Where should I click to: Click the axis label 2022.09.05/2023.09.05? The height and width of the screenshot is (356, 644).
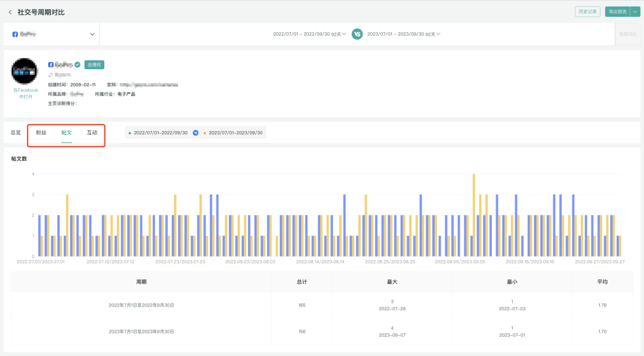(460, 262)
